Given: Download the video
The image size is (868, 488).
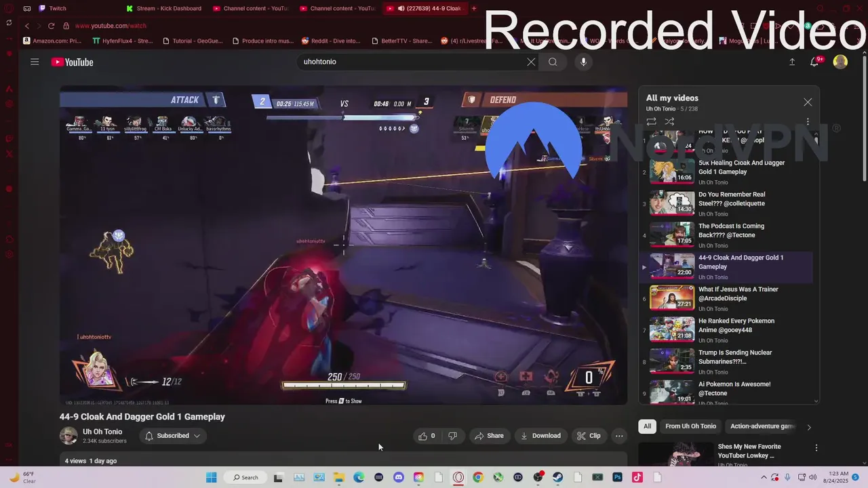Looking at the screenshot, I should coord(540,436).
